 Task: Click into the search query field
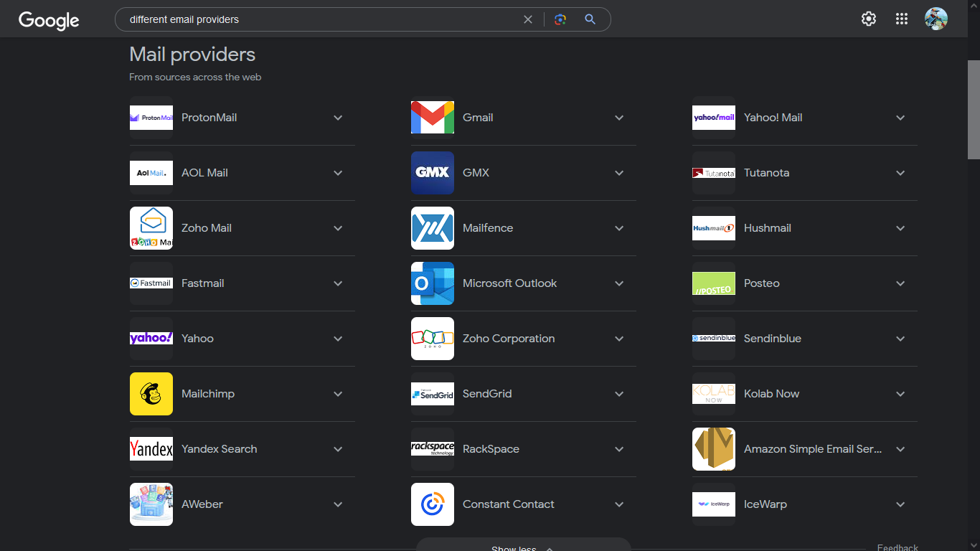pos(323,19)
